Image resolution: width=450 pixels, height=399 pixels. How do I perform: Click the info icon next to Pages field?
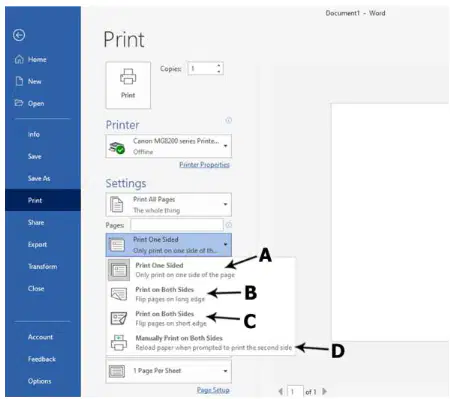(x=229, y=225)
